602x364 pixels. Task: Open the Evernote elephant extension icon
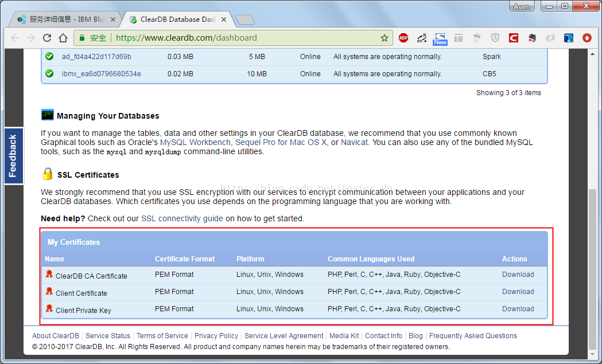532,38
